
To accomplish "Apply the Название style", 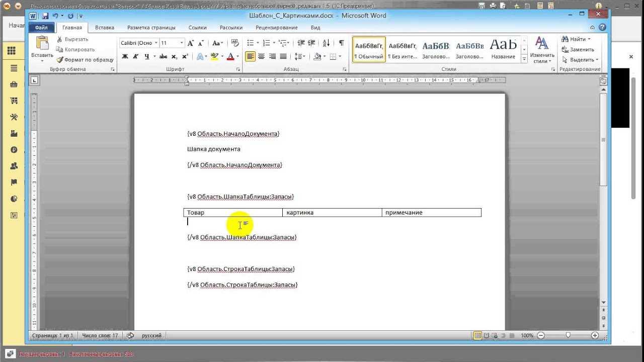I will [x=503, y=50].
